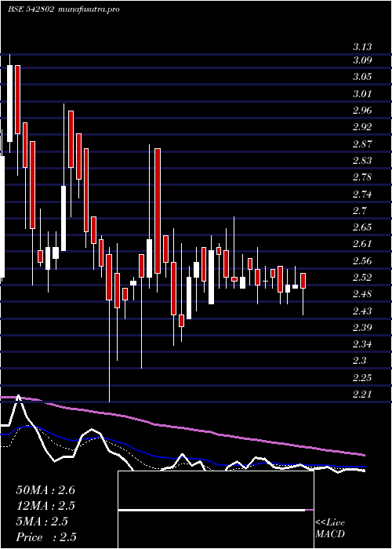This screenshot has height=549, width=392.
Task: Click the 12MA : 2.5 indicator value
Action: click(45, 506)
